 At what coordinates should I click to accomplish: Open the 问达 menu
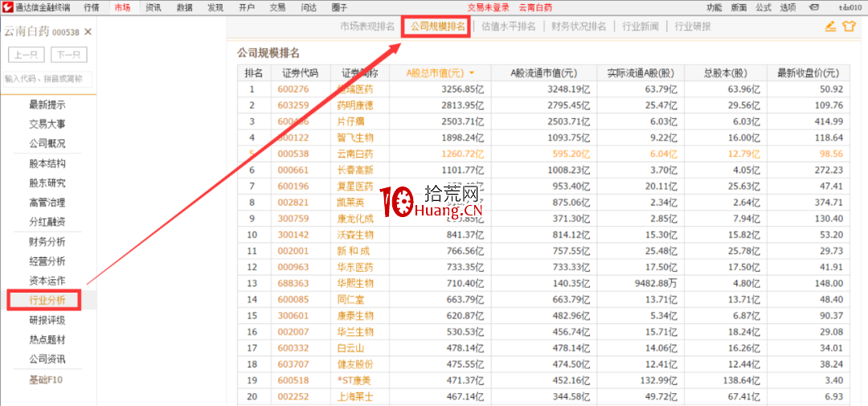pos(309,8)
